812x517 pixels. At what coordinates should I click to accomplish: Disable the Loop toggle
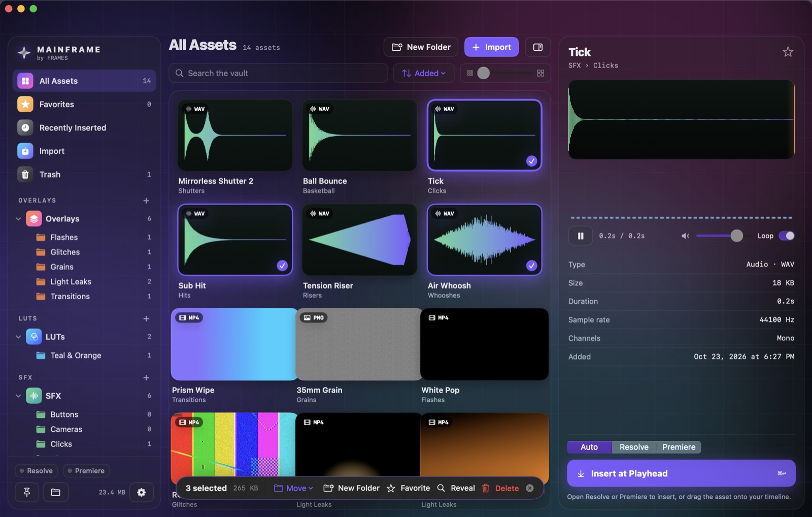tap(787, 236)
